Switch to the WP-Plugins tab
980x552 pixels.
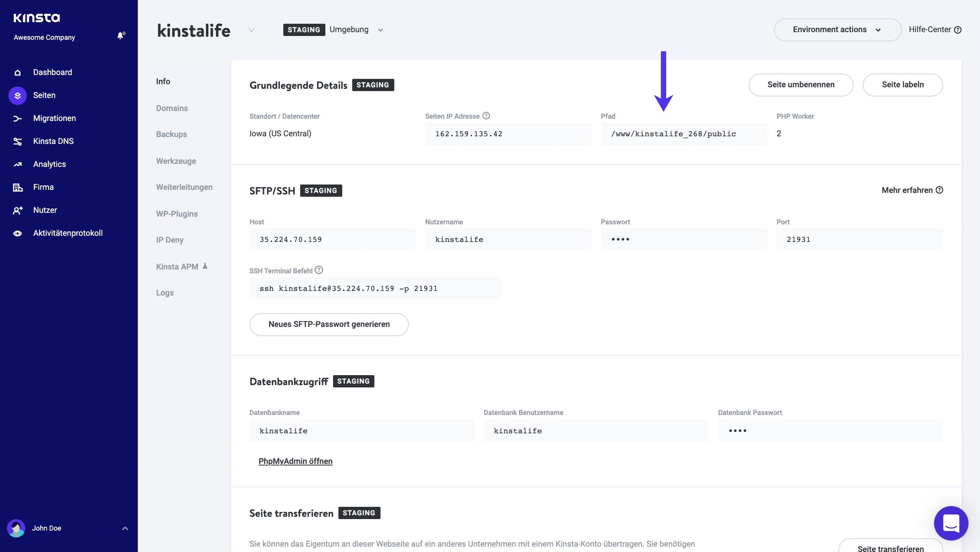[176, 214]
